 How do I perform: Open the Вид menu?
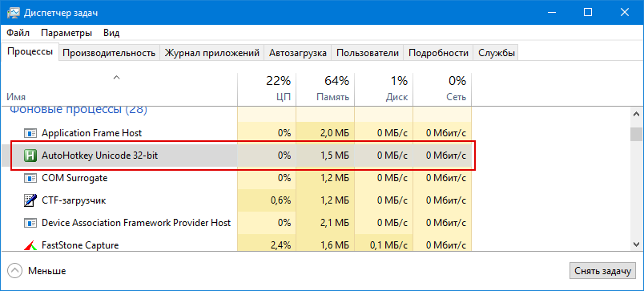111,33
